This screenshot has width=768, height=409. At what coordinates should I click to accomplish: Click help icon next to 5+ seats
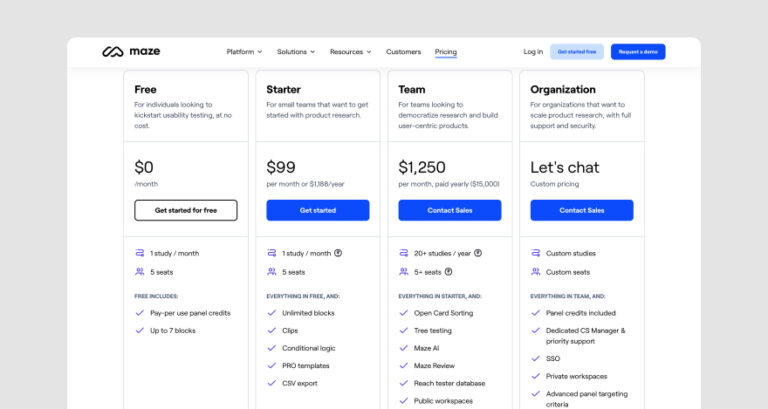click(448, 271)
